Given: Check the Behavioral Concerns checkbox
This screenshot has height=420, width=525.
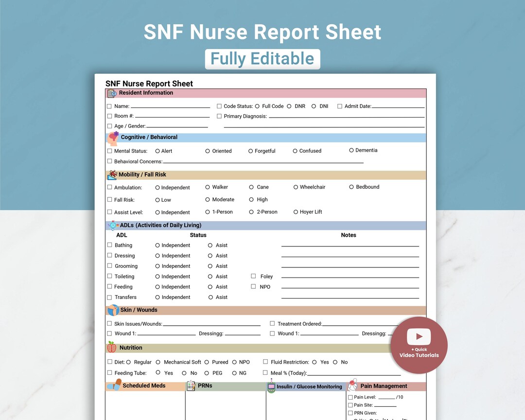Looking at the screenshot, I should point(110,161).
